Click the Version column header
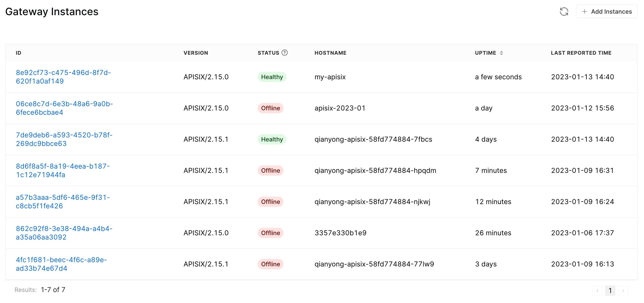This screenshot has height=303, width=644. (x=196, y=53)
